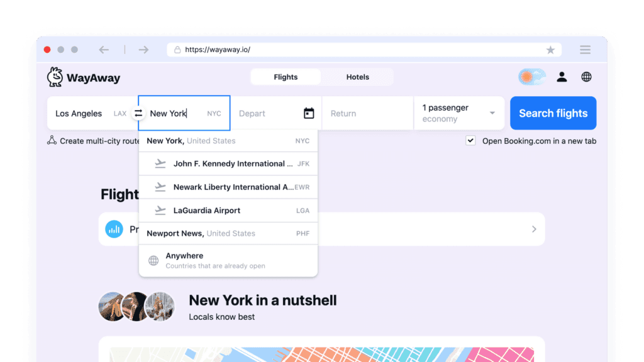Uncheck Open Booking.com in a new tab
The image size is (644, 362).
tap(470, 141)
